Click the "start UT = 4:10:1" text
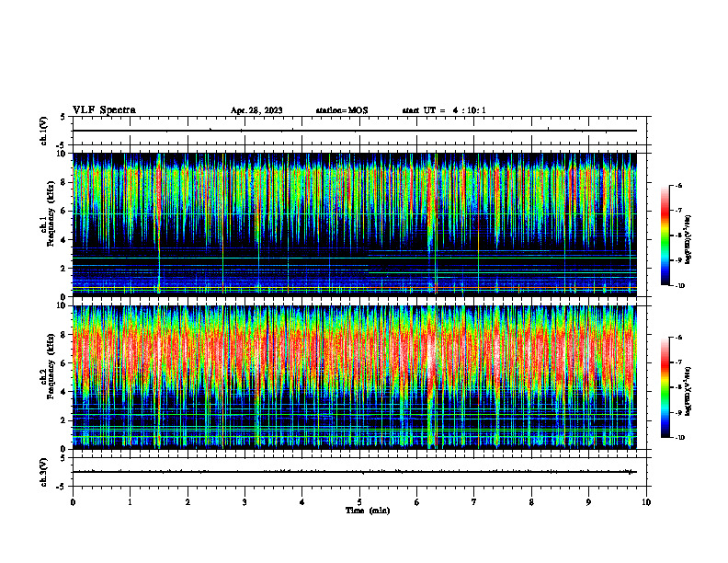 pyautogui.click(x=444, y=110)
